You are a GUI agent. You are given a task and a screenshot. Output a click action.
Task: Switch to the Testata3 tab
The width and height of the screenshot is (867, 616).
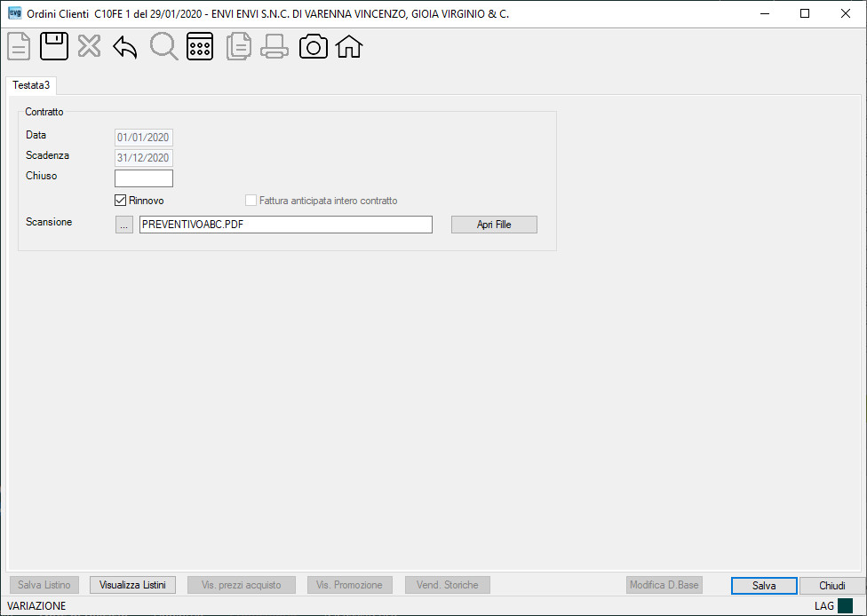(x=31, y=85)
